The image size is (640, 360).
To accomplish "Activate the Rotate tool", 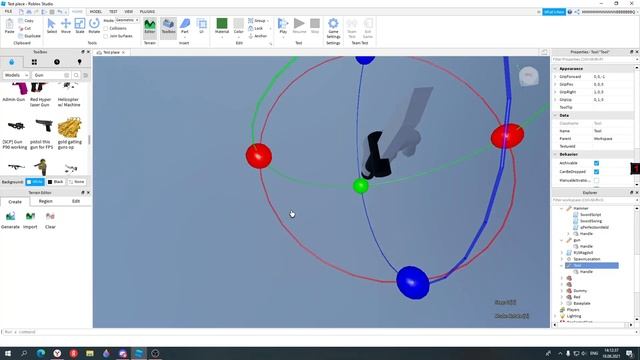I will [x=94, y=26].
